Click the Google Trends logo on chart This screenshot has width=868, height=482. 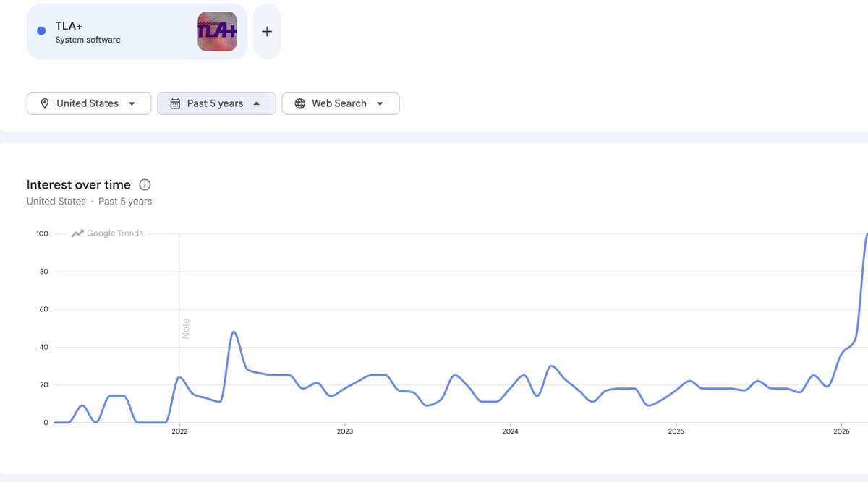(x=107, y=233)
